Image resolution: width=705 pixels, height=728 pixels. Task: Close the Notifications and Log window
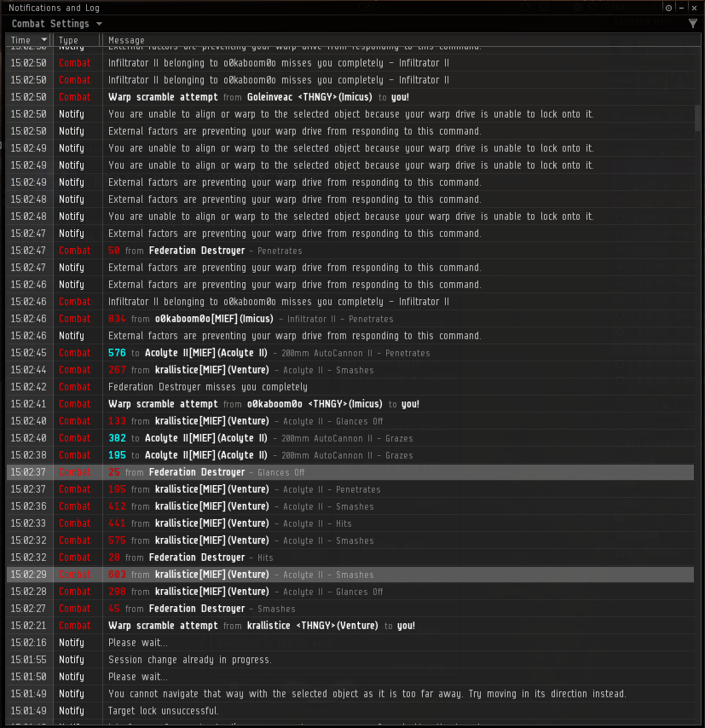coord(694,8)
